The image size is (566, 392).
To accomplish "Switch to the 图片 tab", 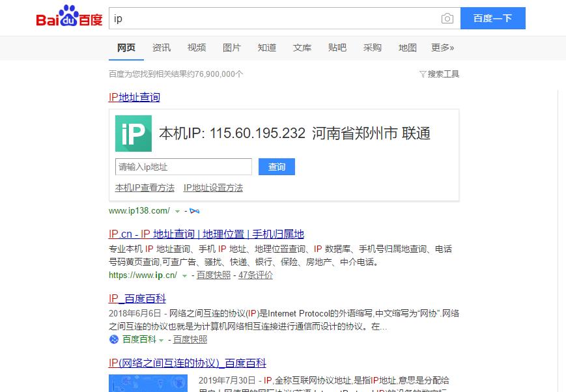I will (232, 48).
